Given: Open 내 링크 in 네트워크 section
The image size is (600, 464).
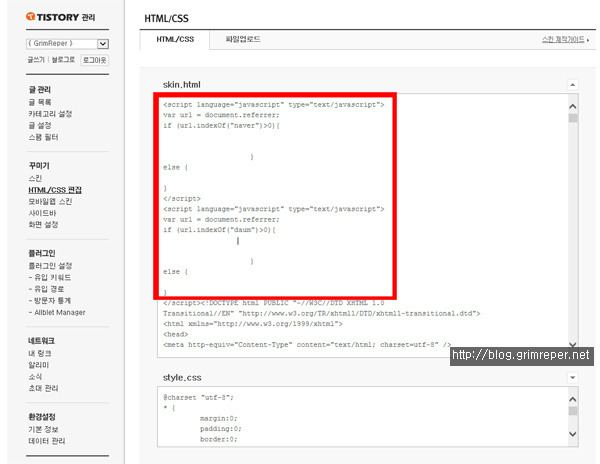Looking at the screenshot, I should 40,353.
